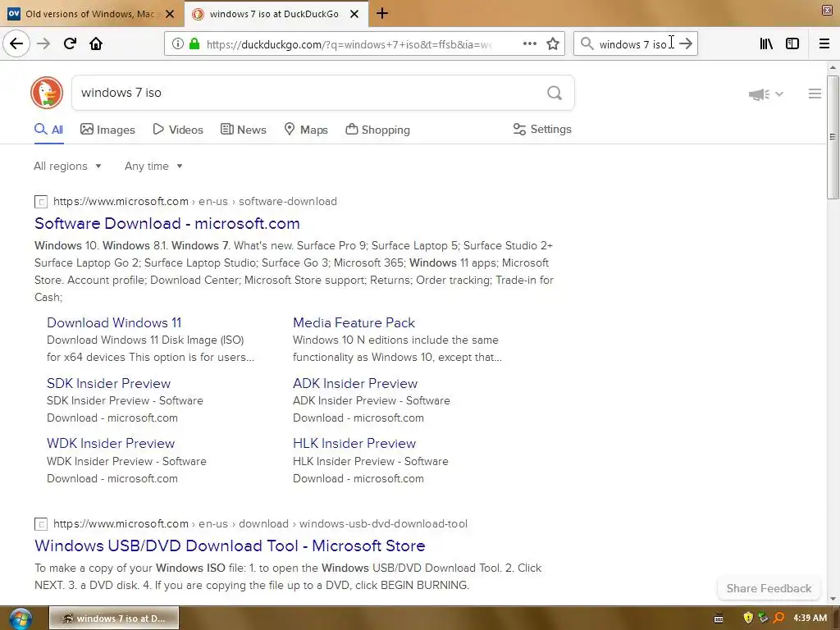
Task: Click first result's microsoft.com software-download URL
Action: pyautogui.click(x=195, y=202)
